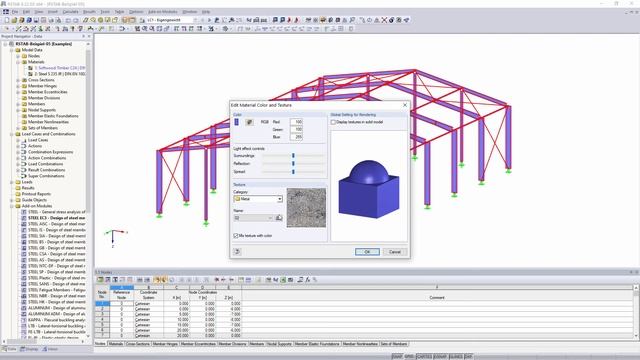Expand the Cross-Sections tree node
Image resolution: width=640 pixels, height=360 pixels.
pos(18,80)
